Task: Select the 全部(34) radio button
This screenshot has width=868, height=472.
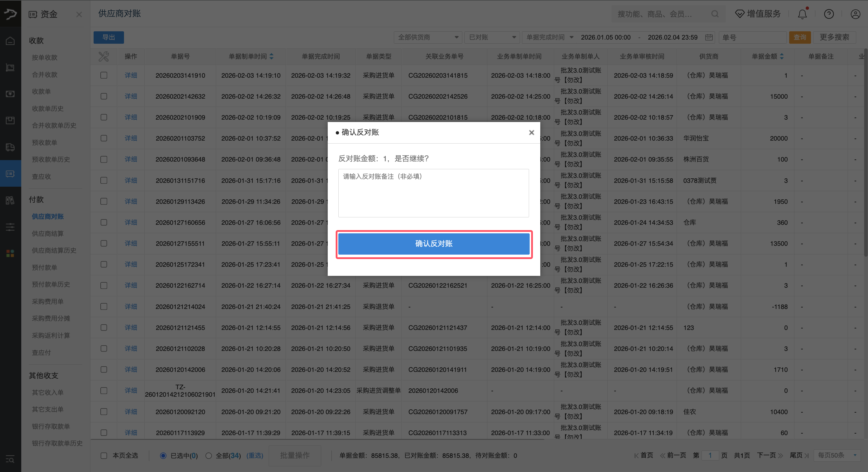Action: pos(209,455)
